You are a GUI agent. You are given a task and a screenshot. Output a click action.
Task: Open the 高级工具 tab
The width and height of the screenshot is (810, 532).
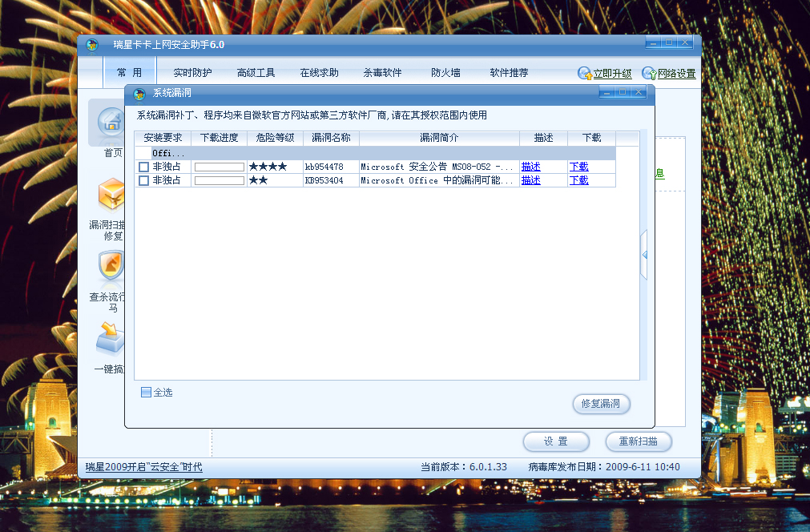256,73
